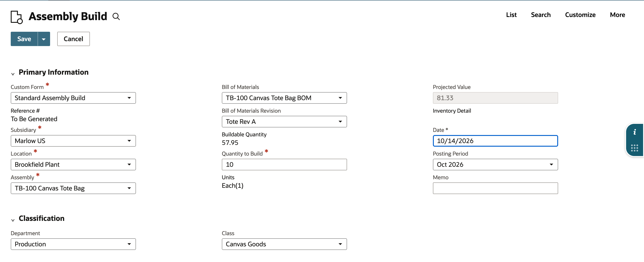The height and width of the screenshot is (262, 644).
Task: Open the Location dropdown showing Brookfield Plant
Action: pos(73,165)
